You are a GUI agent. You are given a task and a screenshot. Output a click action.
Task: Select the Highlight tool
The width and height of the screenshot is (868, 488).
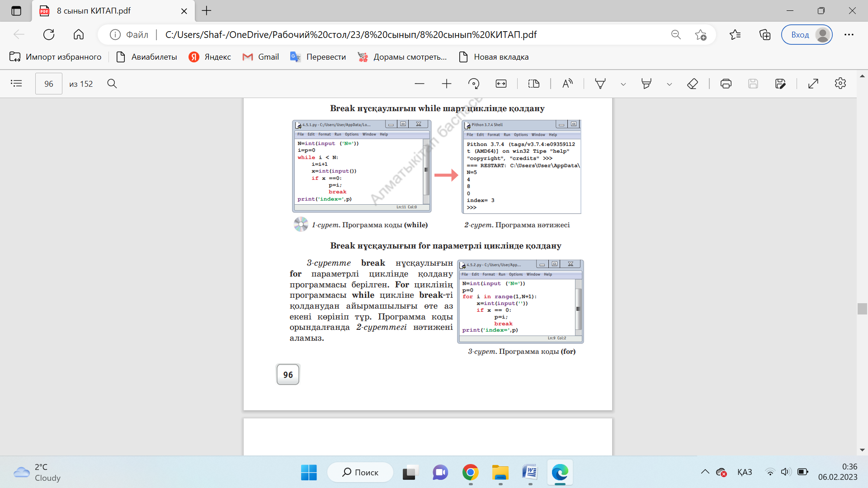[646, 84]
